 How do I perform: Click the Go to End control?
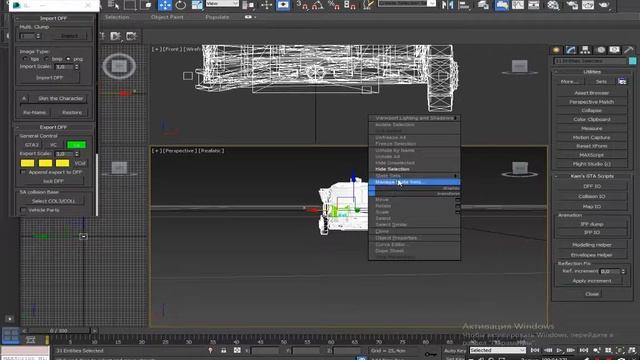coord(584,350)
